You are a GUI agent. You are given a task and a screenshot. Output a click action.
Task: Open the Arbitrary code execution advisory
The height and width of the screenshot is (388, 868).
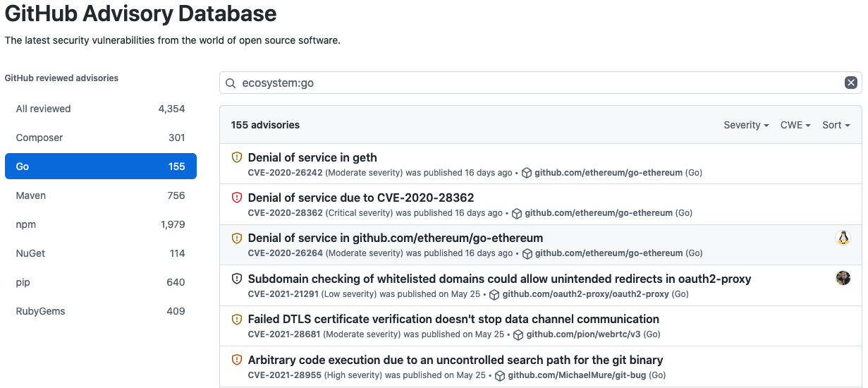click(455, 360)
